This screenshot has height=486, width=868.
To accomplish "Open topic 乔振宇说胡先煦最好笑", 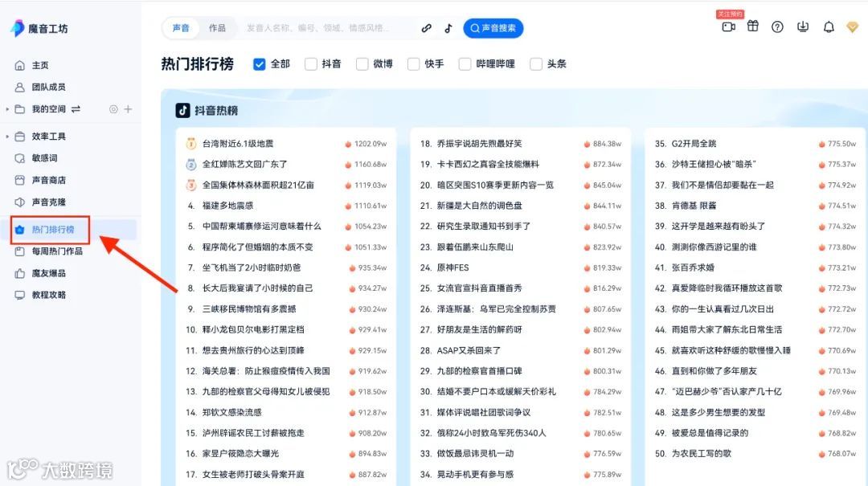I will coord(479,143).
